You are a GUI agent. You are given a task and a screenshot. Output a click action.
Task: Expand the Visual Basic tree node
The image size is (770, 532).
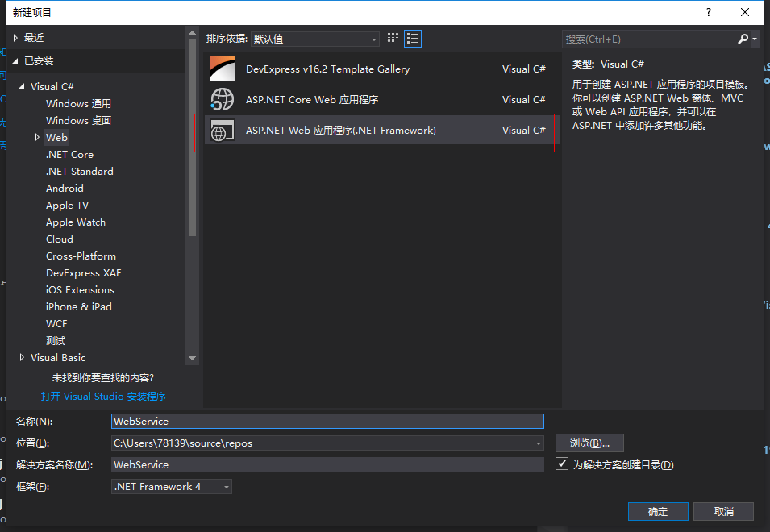coord(22,357)
